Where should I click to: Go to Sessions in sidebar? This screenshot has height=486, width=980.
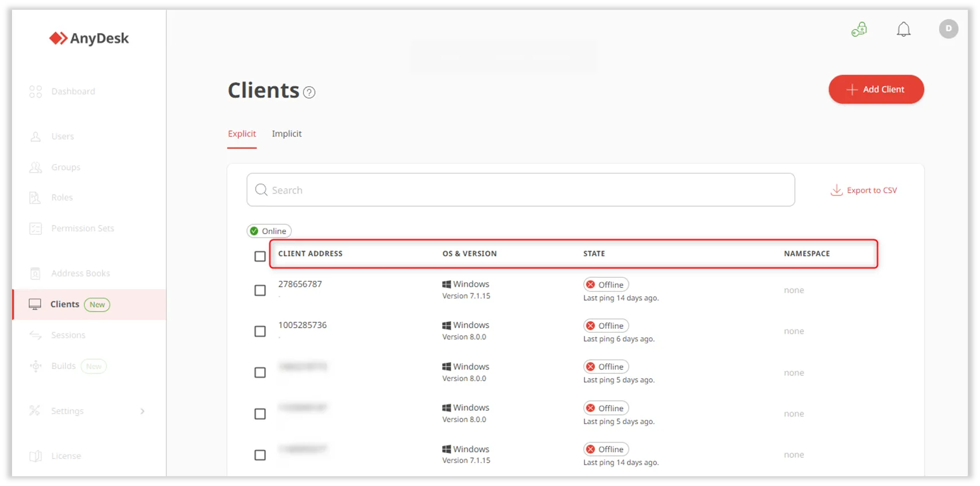(68, 335)
